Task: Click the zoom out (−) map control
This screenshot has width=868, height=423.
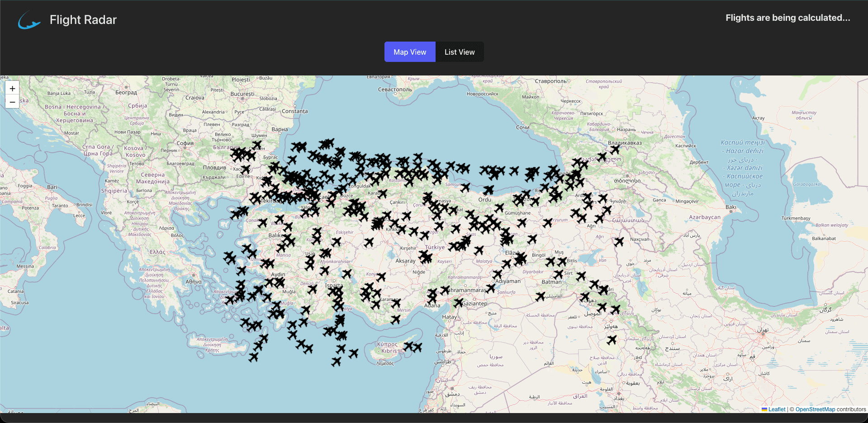Action: click(x=12, y=102)
